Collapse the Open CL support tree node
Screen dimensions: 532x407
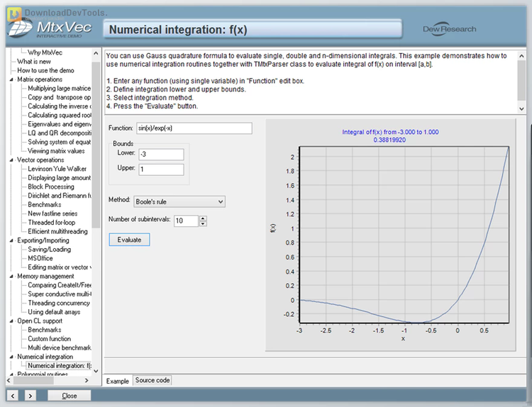(x=11, y=321)
